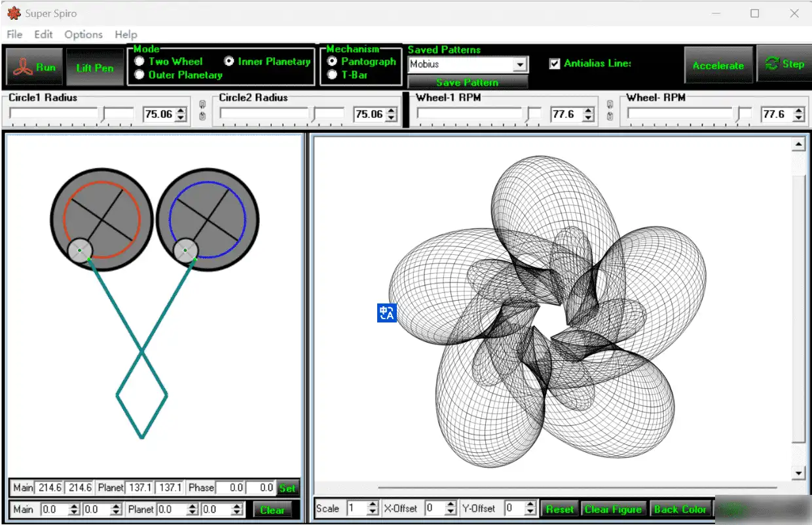Viewport: 812px width, 525px height.
Task: Choose Outer Planetary mode
Action: (x=139, y=75)
